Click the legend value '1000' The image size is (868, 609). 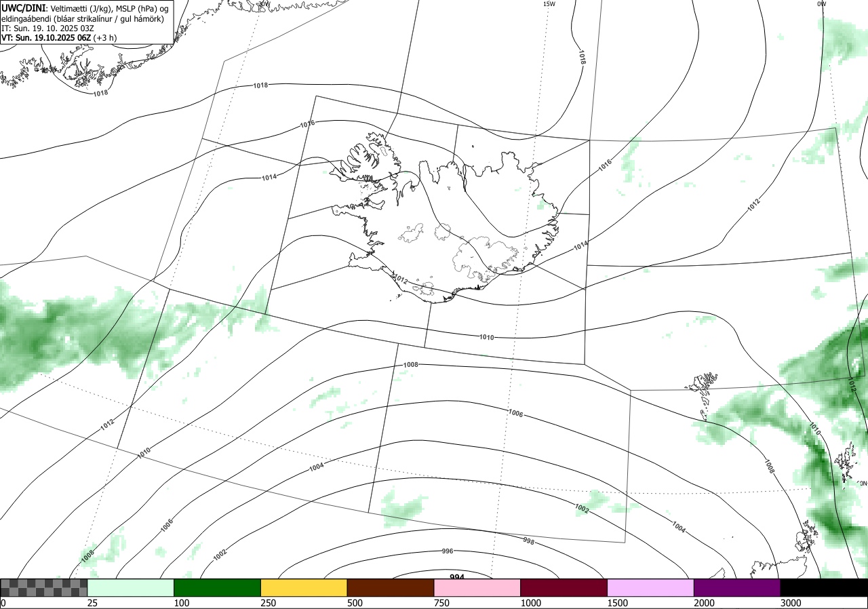click(x=532, y=603)
